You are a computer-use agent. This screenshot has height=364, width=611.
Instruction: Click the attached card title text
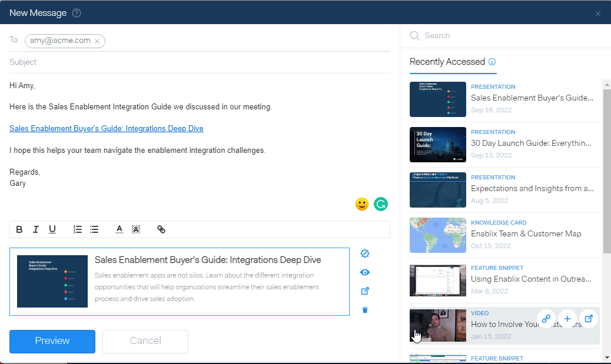[x=208, y=260]
